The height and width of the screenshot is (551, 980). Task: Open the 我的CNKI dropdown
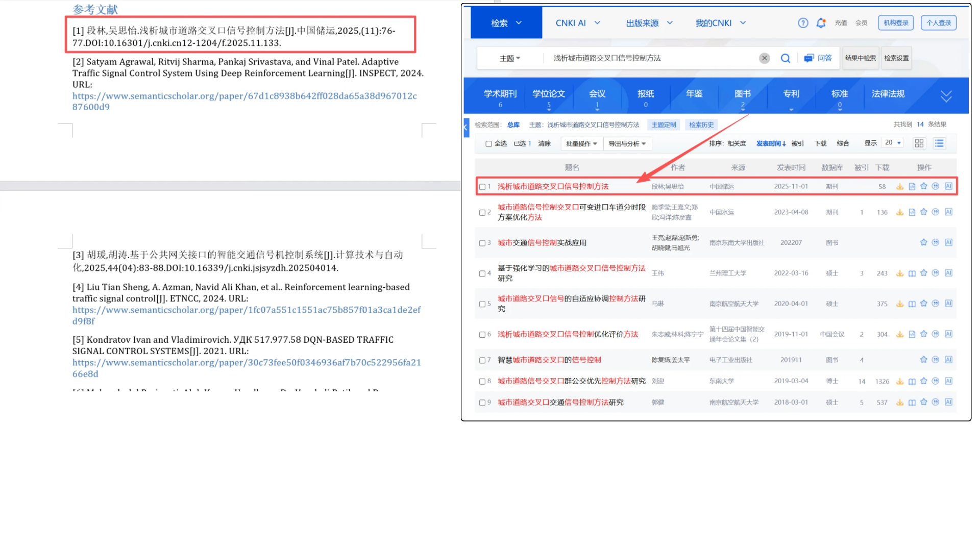tap(721, 23)
